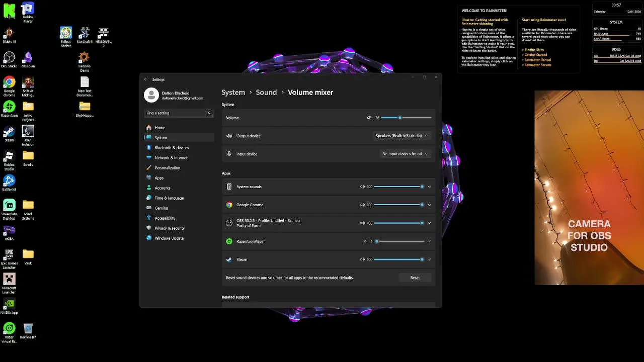Click the search magnifier icon in Settings
Viewport: 644px width, 362px height.
tap(209, 113)
